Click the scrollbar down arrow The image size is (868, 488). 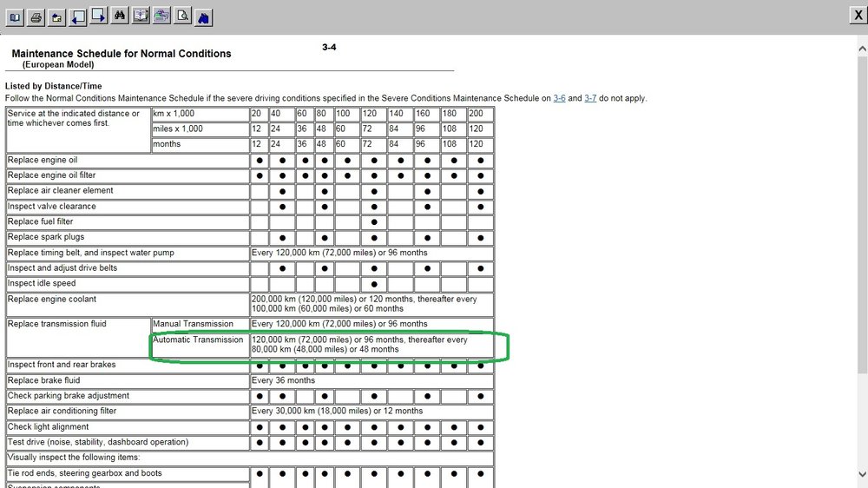pyautogui.click(x=862, y=474)
